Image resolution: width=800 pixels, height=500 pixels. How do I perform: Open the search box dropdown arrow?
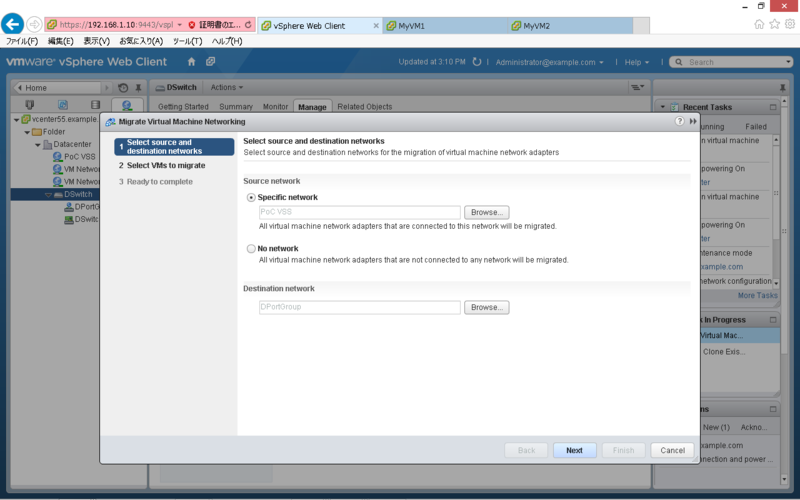[x=788, y=62]
